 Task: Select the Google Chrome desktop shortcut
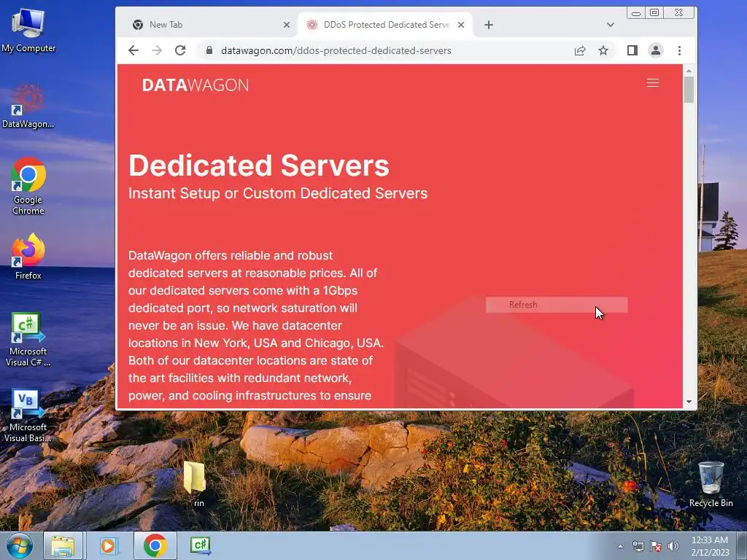pyautogui.click(x=28, y=187)
